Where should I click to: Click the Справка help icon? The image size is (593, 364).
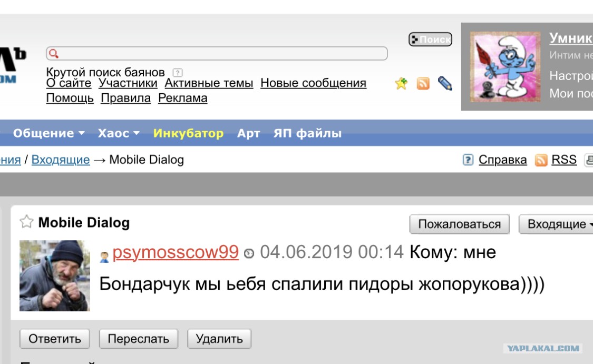pos(468,160)
